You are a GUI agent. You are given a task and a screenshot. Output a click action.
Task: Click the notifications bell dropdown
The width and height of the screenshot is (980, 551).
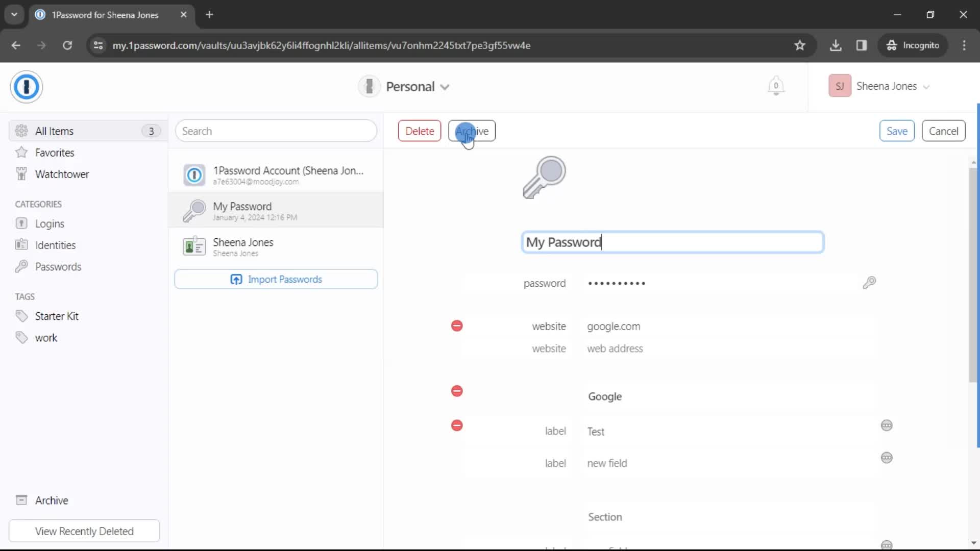coord(775,86)
